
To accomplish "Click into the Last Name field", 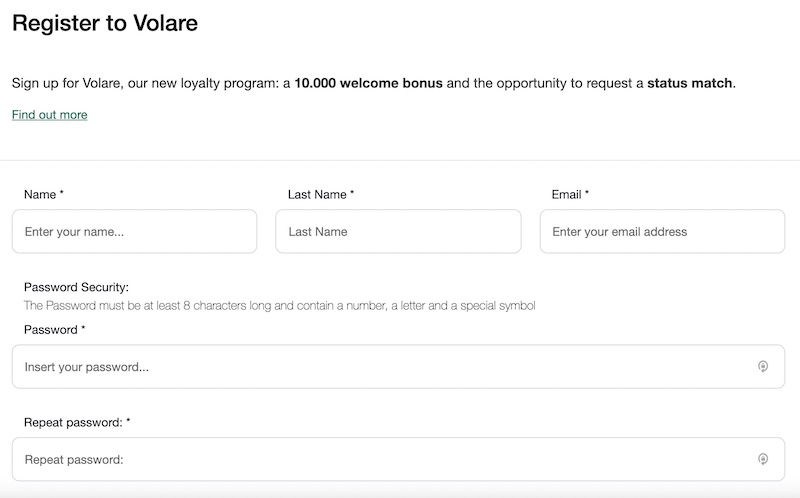I will click(x=398, y=231).
